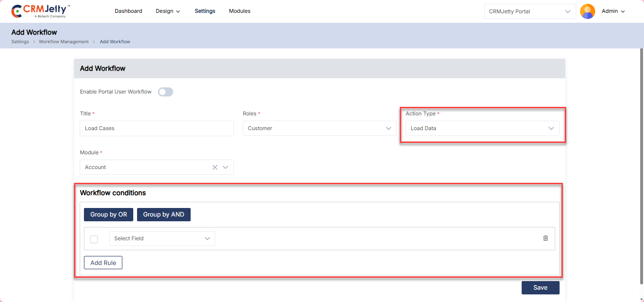Click the Title input field
This screenshot has width=644, height=302.
click(156, 128)
